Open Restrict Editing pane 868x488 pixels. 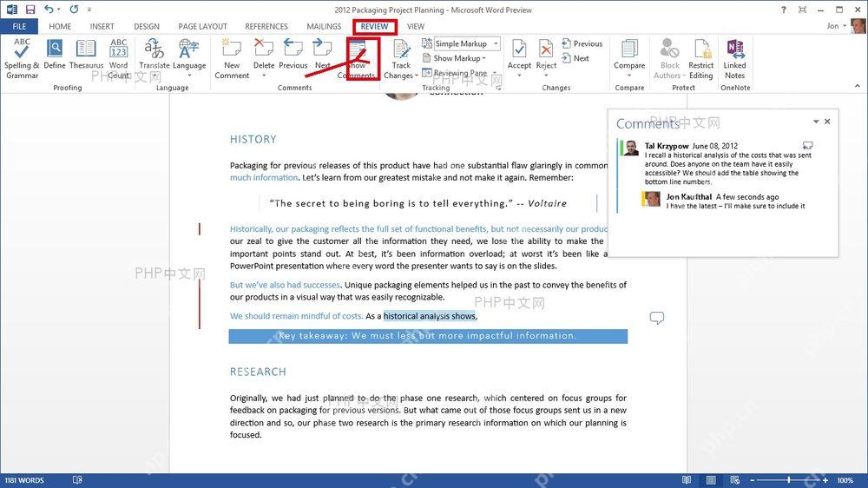700,59
